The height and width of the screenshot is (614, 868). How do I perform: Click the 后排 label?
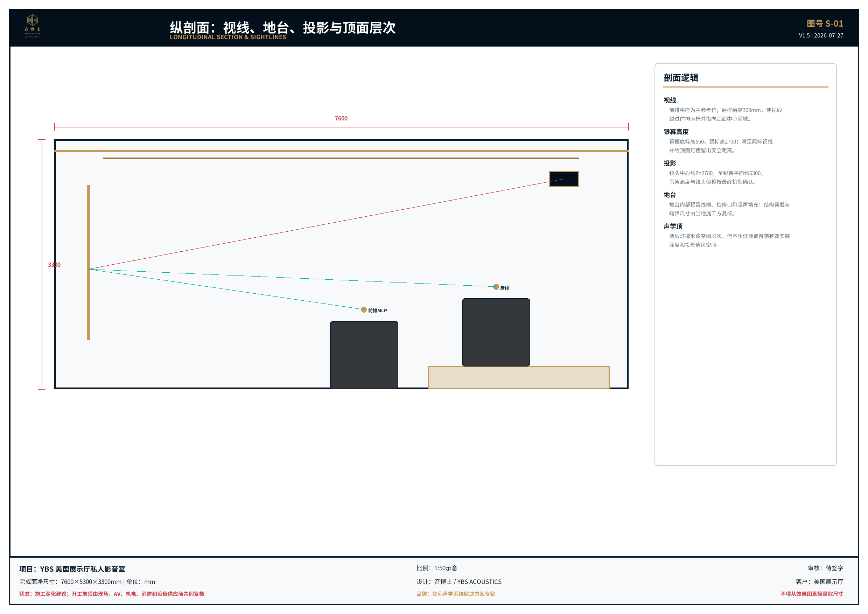(x=504, y=288)
